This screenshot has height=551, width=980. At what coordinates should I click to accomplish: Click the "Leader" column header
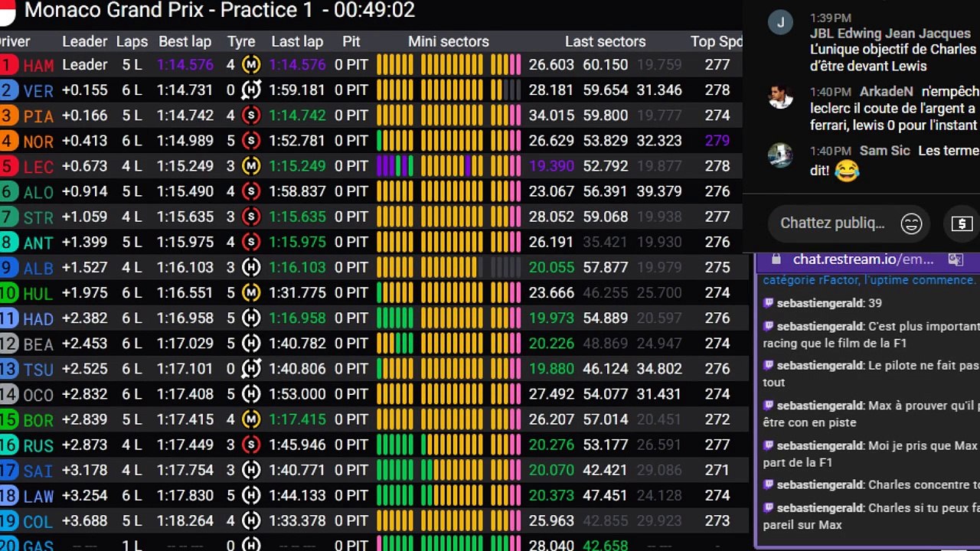pos(85,41)
